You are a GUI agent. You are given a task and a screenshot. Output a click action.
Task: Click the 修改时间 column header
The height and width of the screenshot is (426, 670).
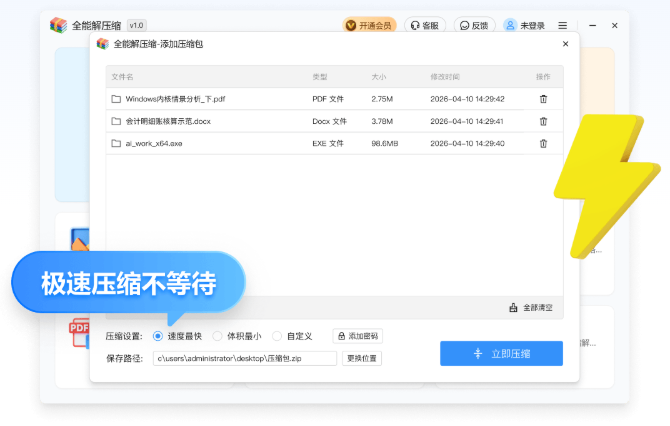[445, 77]
